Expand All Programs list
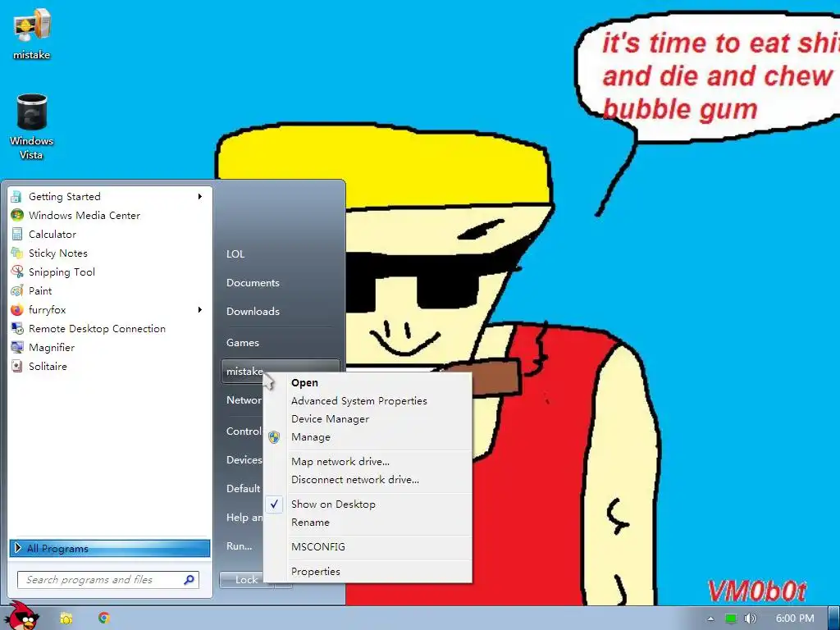This screenshot has width=840, height=630. coord(110,548)
